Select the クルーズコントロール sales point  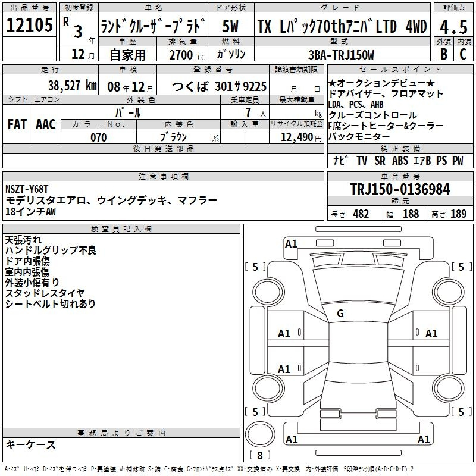[x=372, y=115]
